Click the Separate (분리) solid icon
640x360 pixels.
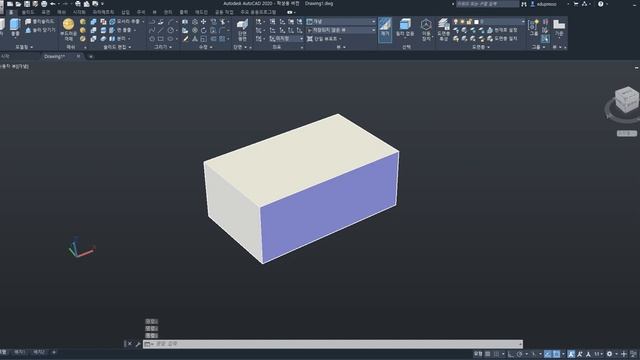pyautogui.click(x=112, y=39)
